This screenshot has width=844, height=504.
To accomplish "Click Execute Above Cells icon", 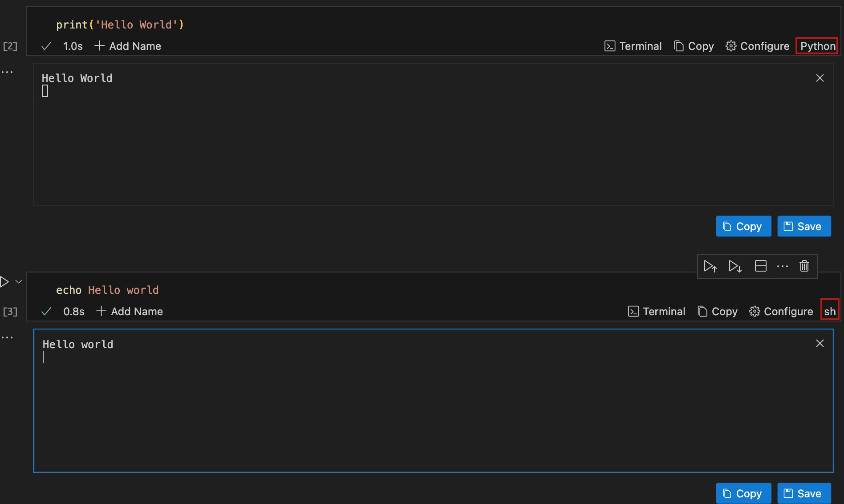I will (710, 266).
